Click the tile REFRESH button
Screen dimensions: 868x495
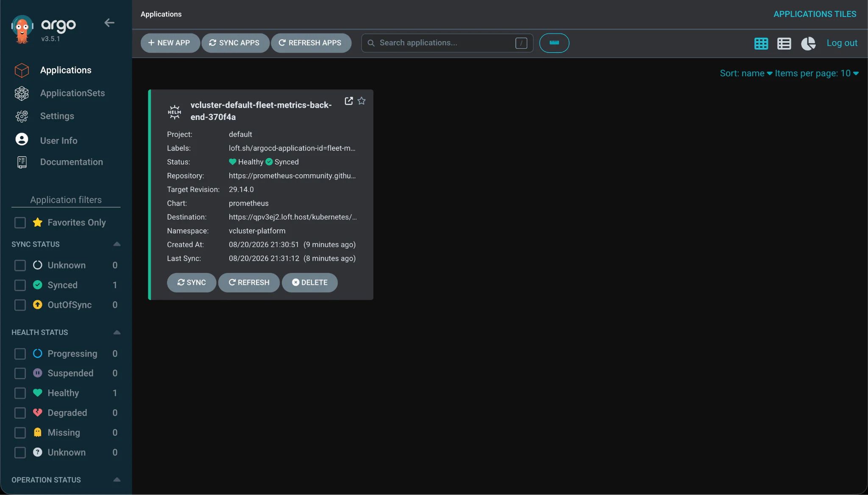[x=249, y=283]
